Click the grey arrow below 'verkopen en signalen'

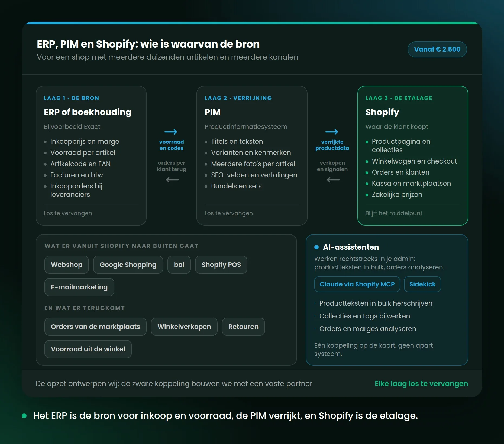click(333, 180)
